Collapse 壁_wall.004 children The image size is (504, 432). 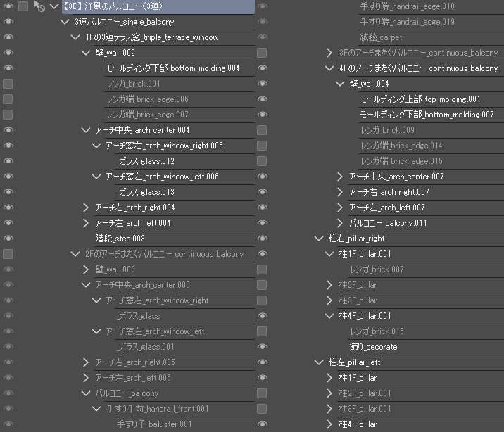coord(340,84)
